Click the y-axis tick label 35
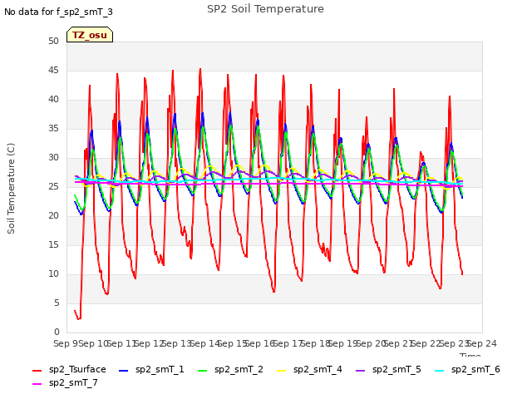This screenshot has width=532, height=399. [x=53, y=128]
